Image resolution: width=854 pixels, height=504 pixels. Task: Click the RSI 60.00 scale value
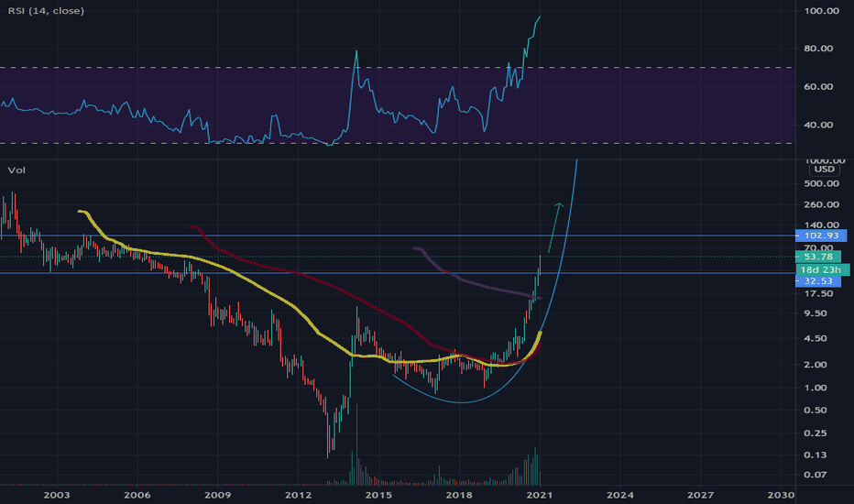point(818,87)
